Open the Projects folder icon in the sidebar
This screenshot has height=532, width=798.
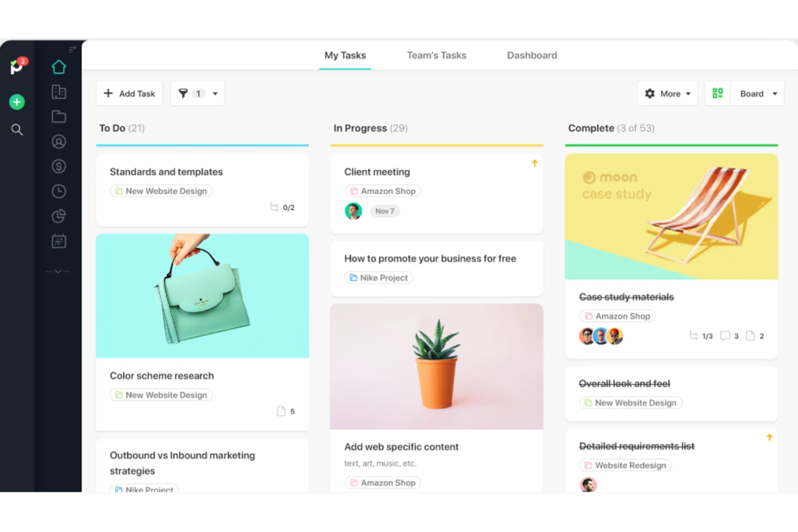[59, 116]
